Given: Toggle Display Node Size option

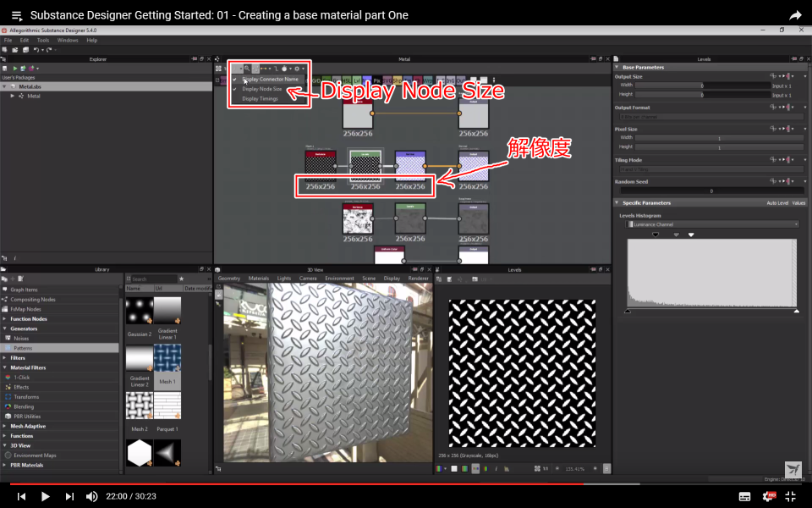Looking at the screenshot, I should [x=261, y=89].
